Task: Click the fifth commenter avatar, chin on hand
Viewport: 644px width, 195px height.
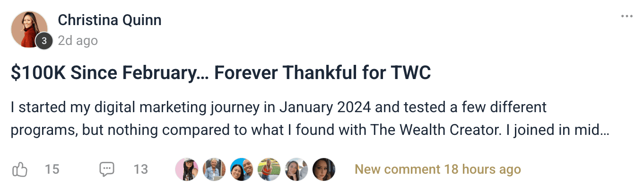Action: click(x=296, y=169)
